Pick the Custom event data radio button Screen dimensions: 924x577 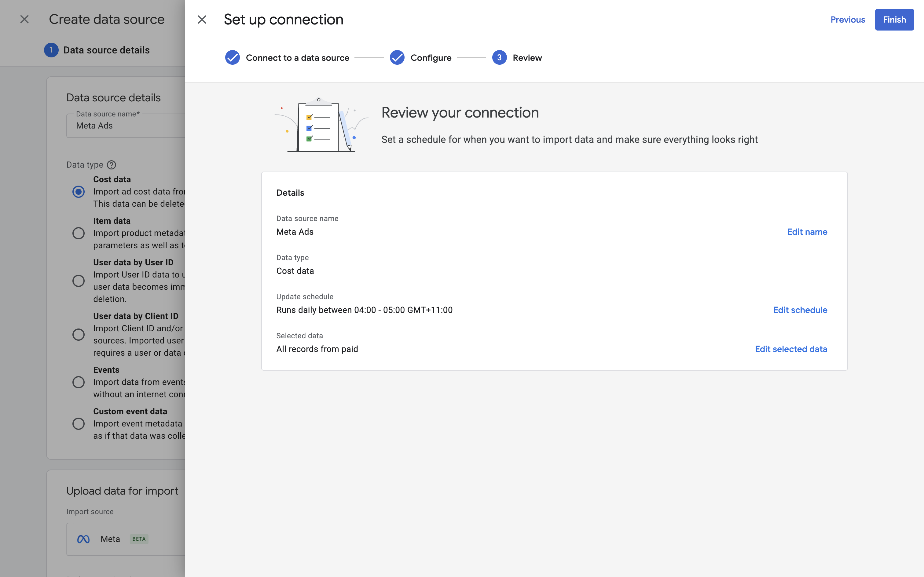click(79, 424)
